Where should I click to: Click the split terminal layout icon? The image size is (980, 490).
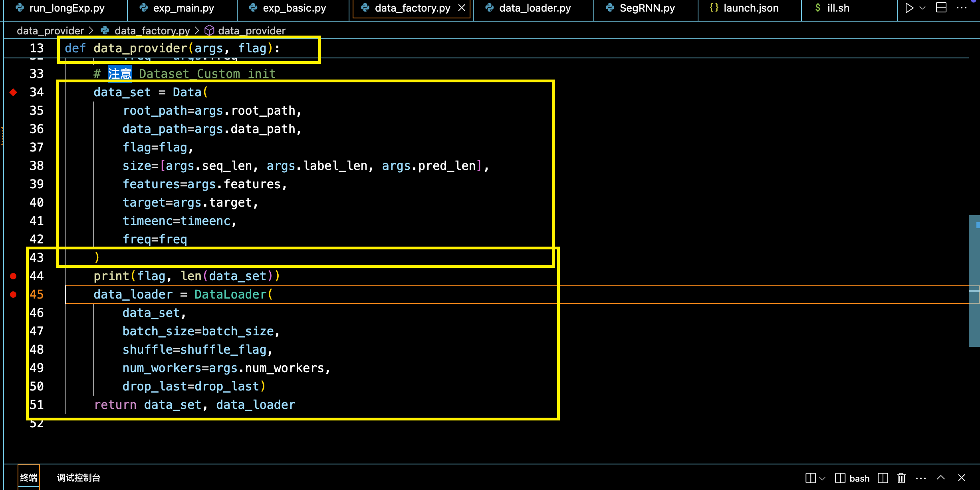(810, 478)
